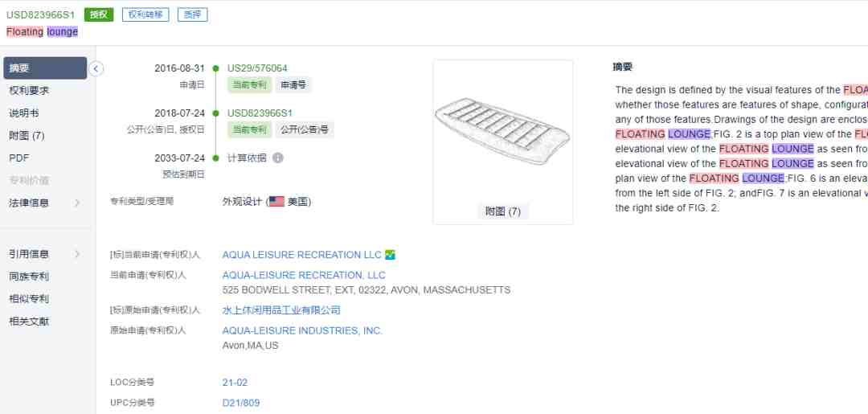Image resolution: width=868 pixels, height=414 pixels.
Task: Open LOC classification 21-02 link
Action: click(235, 383)
